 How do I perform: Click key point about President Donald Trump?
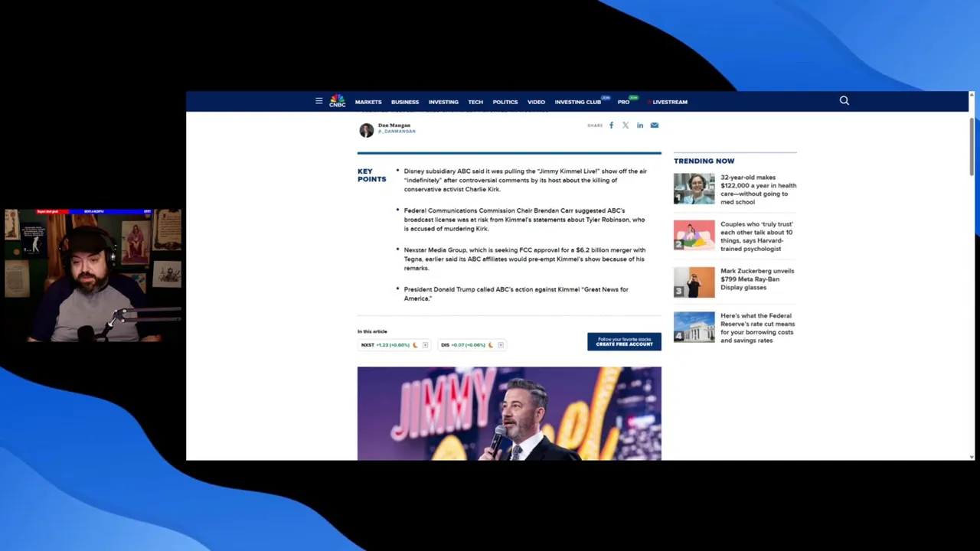pyautogui.click(x=516, y=294)
